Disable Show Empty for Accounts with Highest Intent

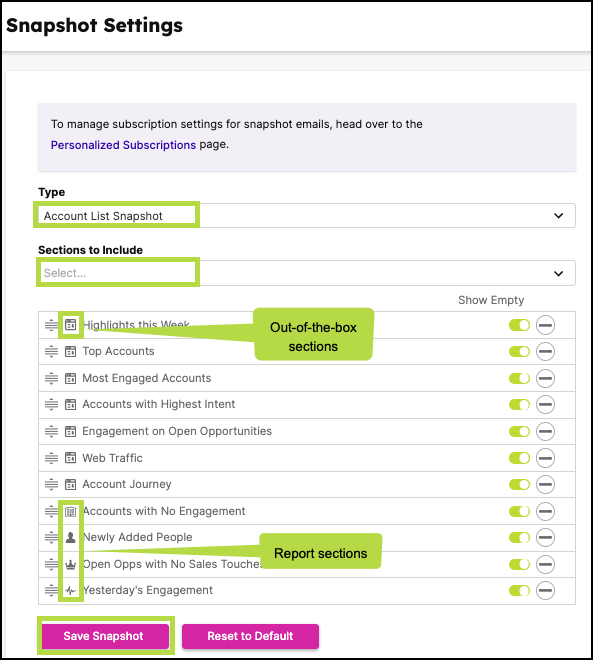pos(519,405)
